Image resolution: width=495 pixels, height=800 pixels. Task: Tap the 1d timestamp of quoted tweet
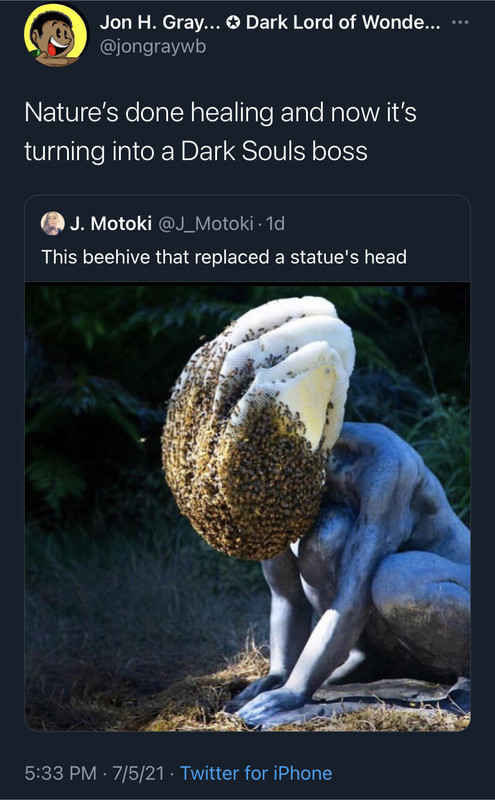(x=275, y=223)
